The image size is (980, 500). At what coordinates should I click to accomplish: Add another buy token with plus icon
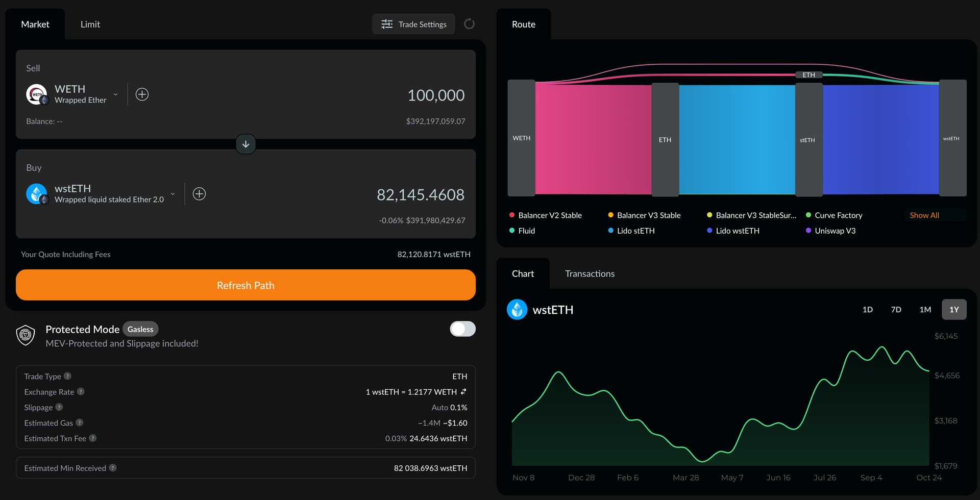199,194
